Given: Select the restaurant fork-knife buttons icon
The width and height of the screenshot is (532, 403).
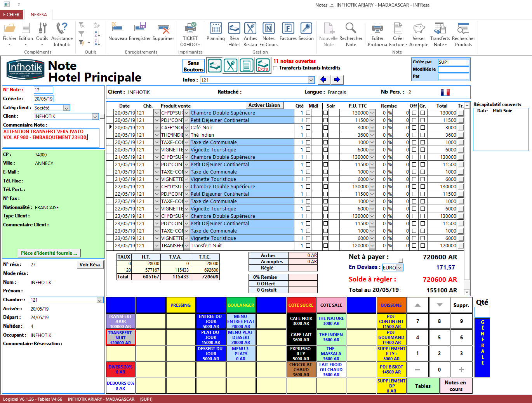Looking at the screenshot, I should (x=231, y=65).
